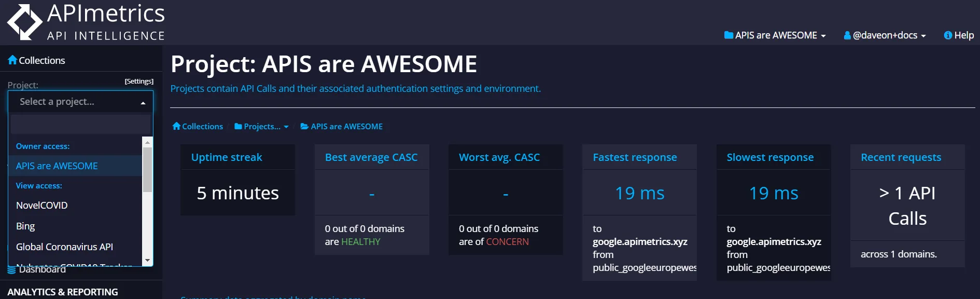Viewport: 980px width, 299px height.
Task: Click the Project: APIS are AWESOME page heading
Action: point(324,64)
